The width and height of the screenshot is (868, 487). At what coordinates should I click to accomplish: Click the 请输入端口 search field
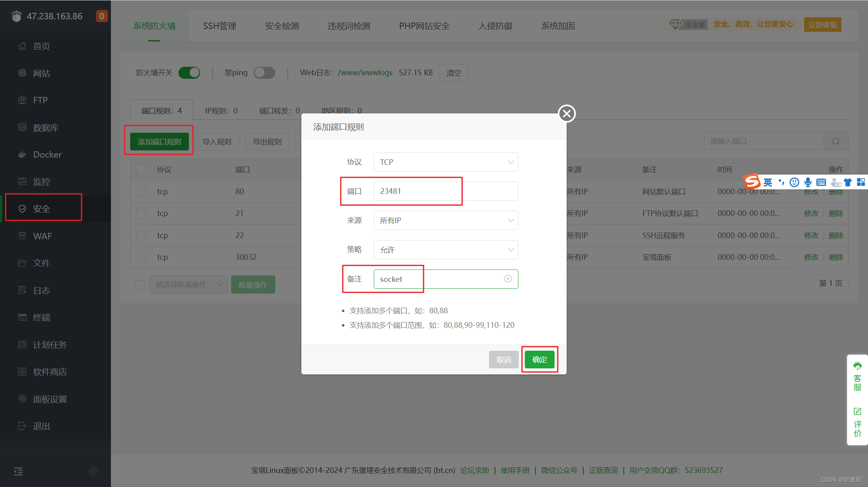(764, 141)
